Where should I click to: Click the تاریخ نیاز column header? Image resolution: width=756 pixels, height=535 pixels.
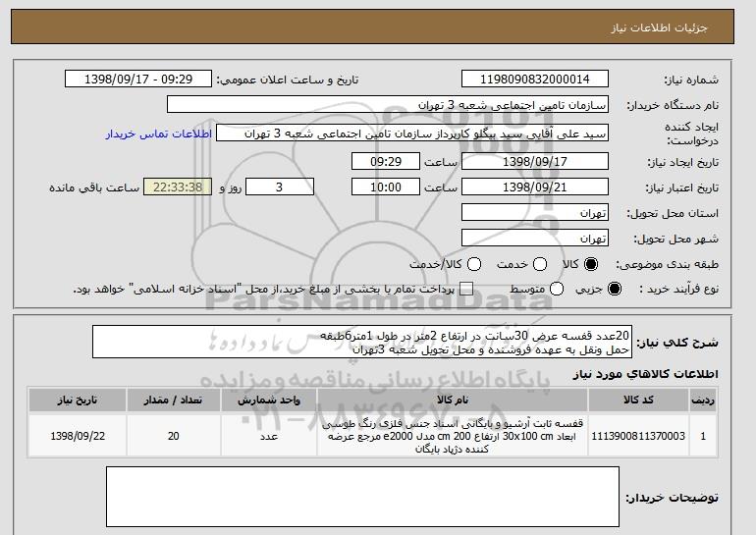pos(78,401)
